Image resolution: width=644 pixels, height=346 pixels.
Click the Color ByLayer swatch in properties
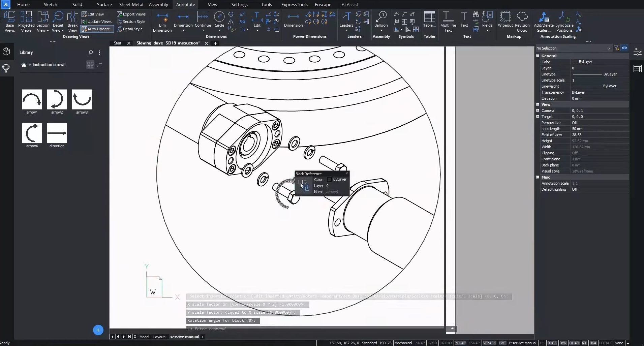pyautogui.click(x=575, y=62)
